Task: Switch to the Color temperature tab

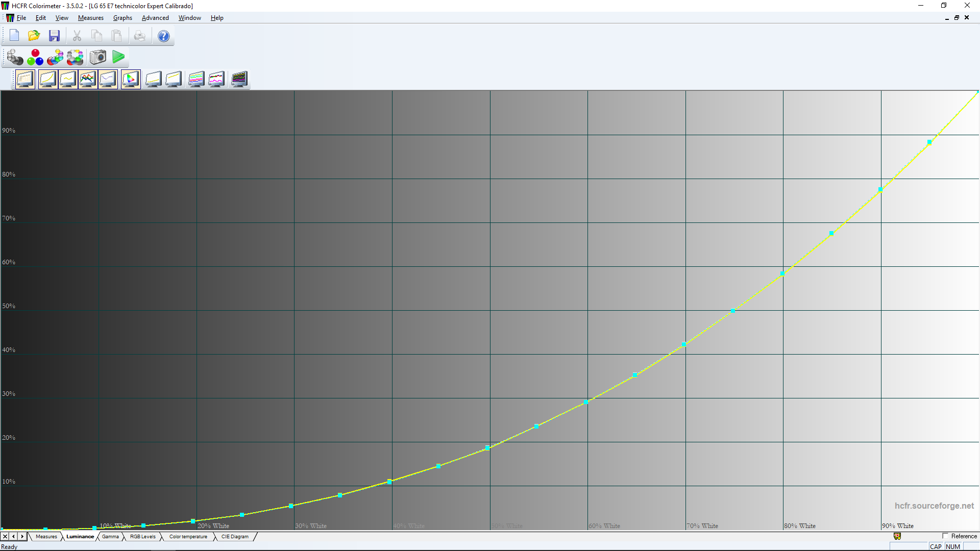Action: [x=188, y=537]
